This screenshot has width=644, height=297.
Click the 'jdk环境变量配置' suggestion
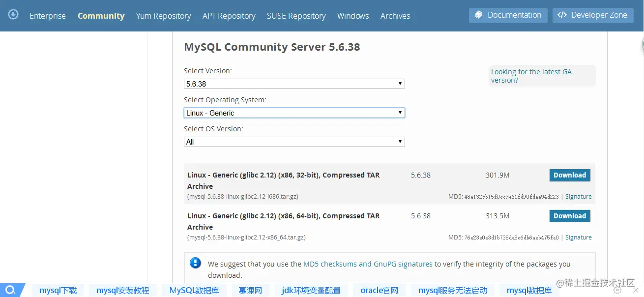tap(311, 290)
